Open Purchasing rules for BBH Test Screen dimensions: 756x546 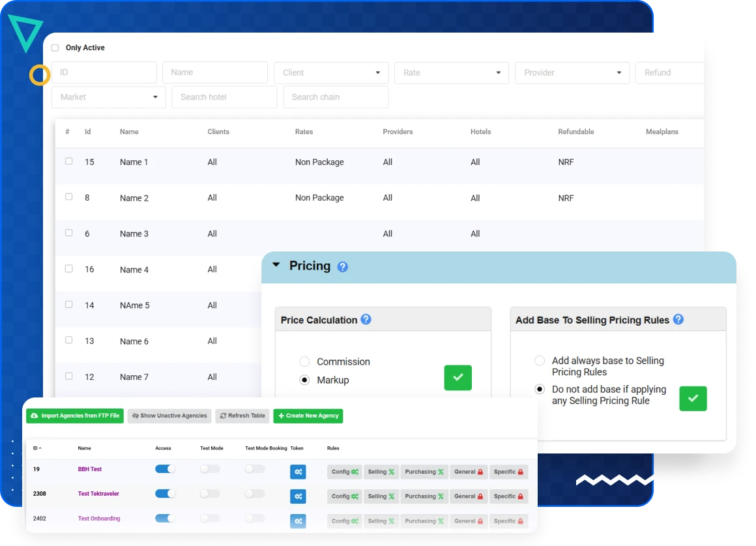pos(424,472)
